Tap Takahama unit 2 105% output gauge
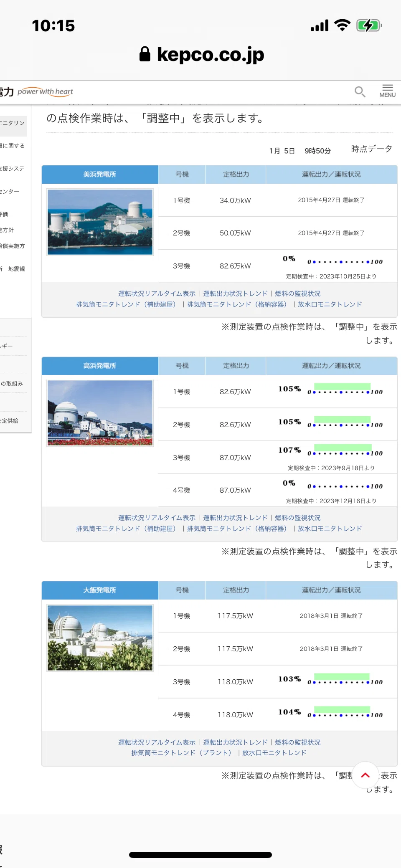This screenshot has width=401, height=868. (x=331, y=422)
